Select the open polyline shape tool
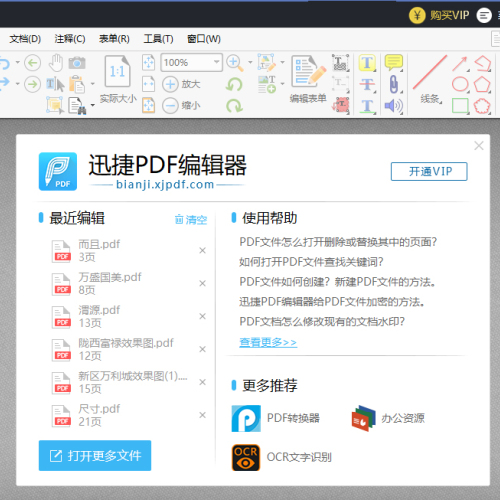 coord(483,63)
